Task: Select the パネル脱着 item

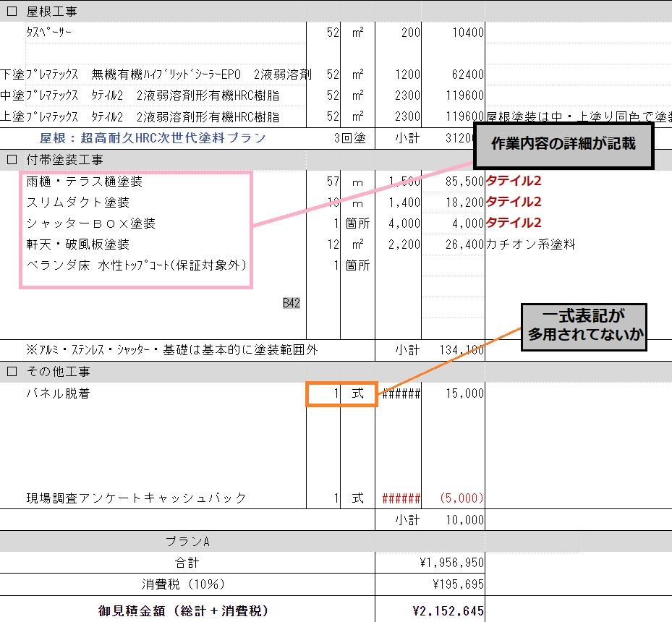Action: pyautogui.click(x=58, y=393)
